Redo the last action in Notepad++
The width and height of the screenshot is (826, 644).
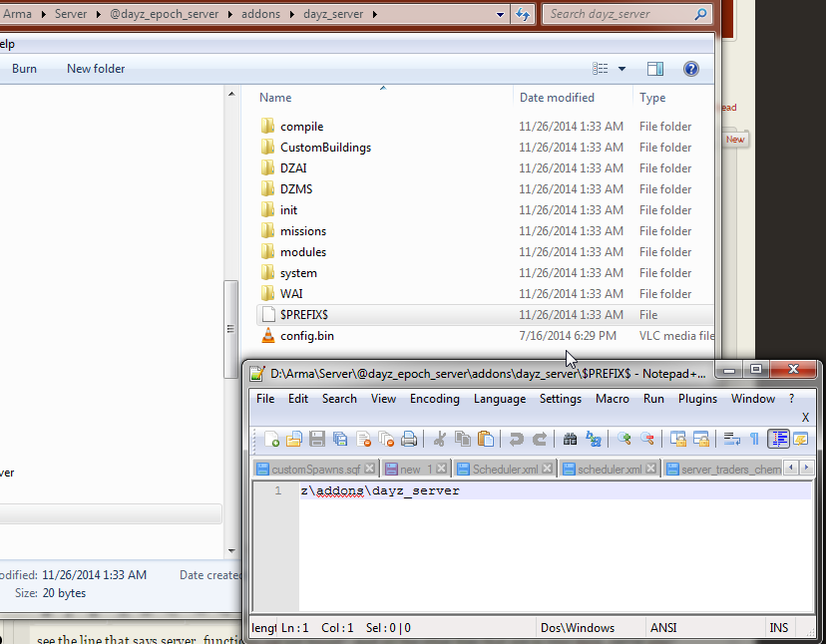tap(539, 439)
